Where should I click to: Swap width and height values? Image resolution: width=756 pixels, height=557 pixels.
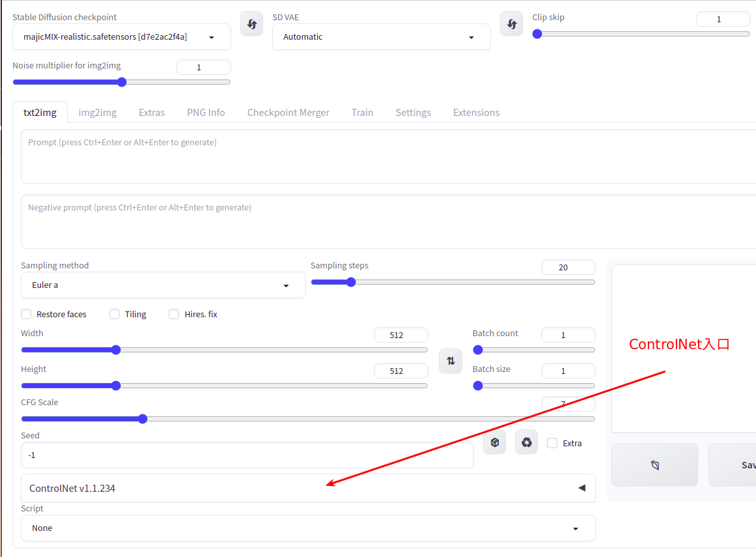coord(451,361)
